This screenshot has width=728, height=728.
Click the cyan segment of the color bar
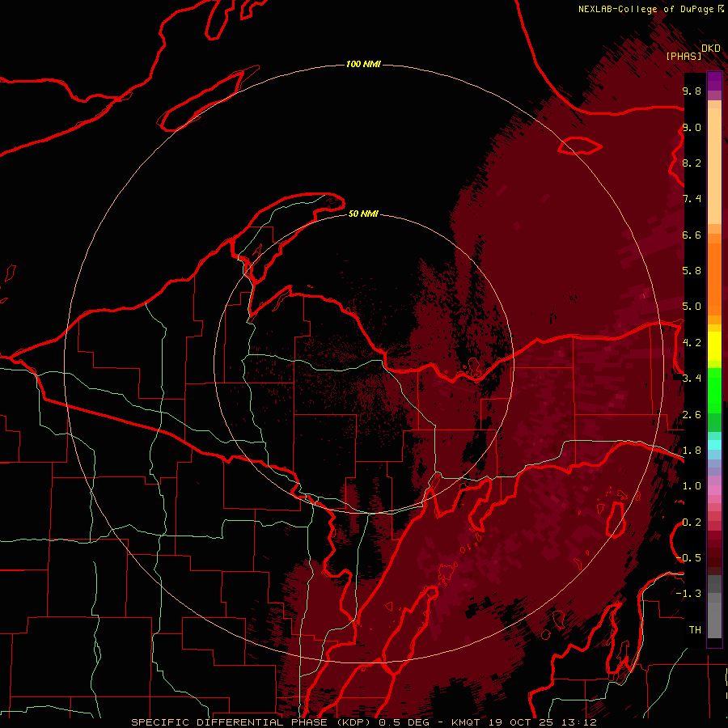pos(714,445)
